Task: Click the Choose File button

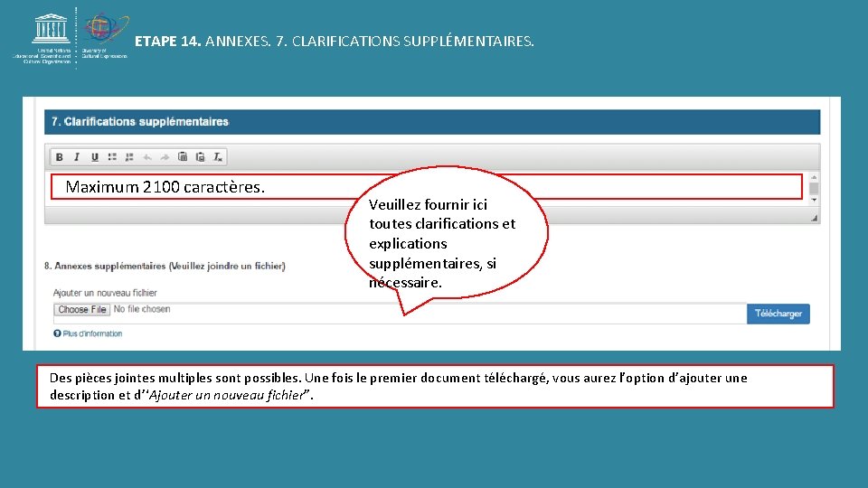Action: point(82,309)
